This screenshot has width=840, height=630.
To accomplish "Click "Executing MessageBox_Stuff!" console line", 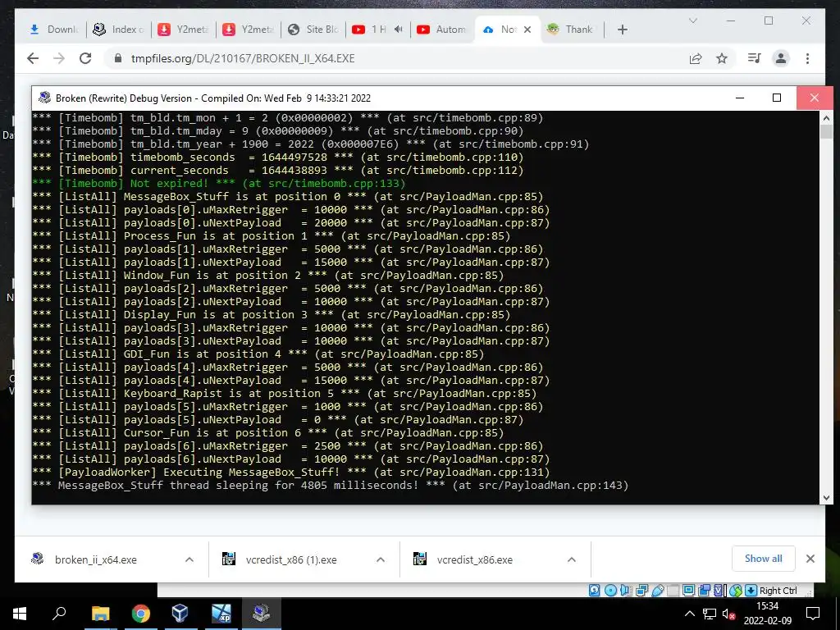I will pyautogui.click(x=290, y=472).
